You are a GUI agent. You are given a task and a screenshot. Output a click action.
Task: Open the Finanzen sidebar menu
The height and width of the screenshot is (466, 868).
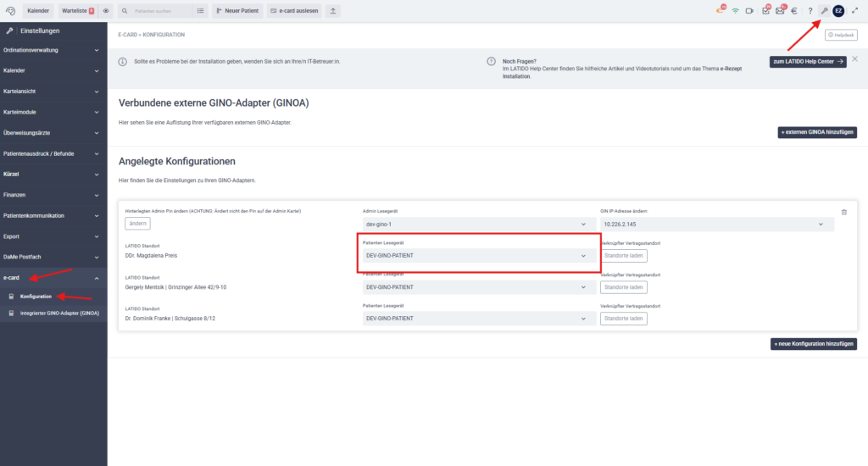coord(53,195)
